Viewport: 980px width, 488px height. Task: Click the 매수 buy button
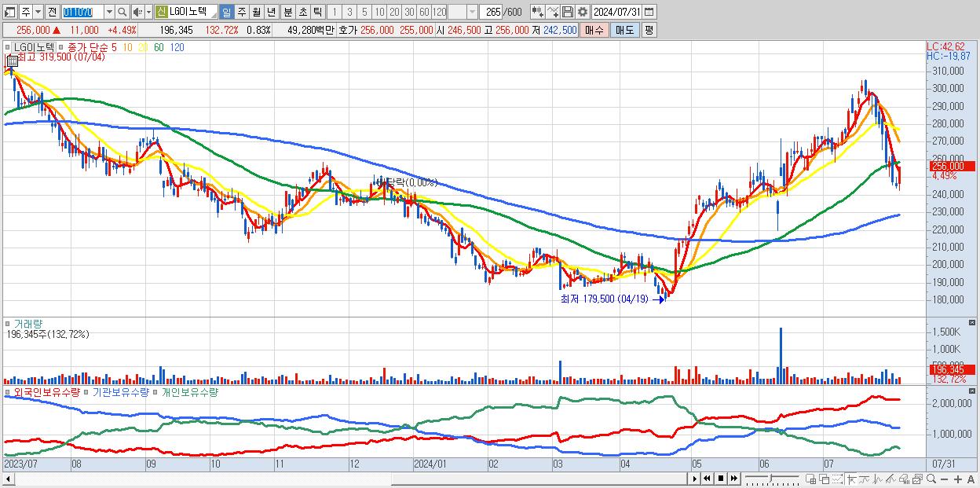coord(594,30)
